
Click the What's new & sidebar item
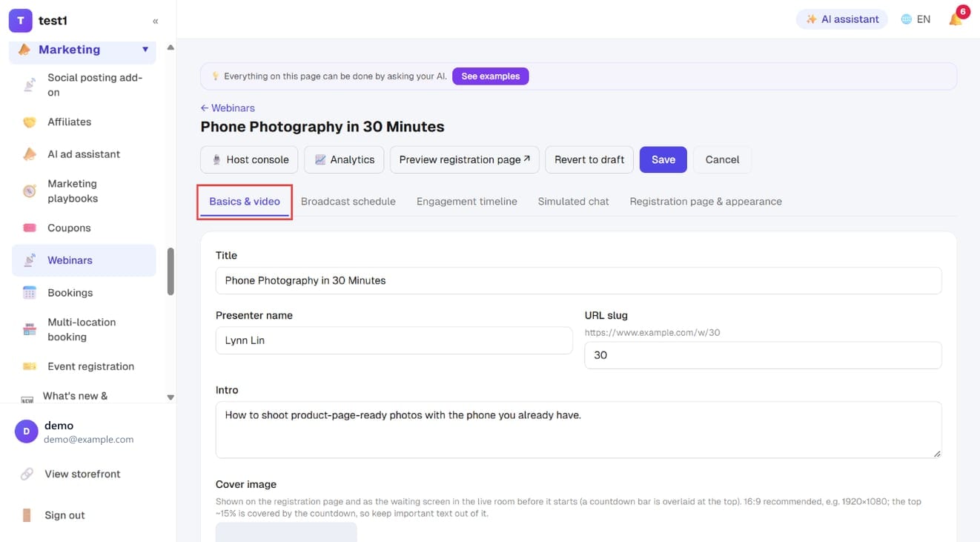(75, 396)
